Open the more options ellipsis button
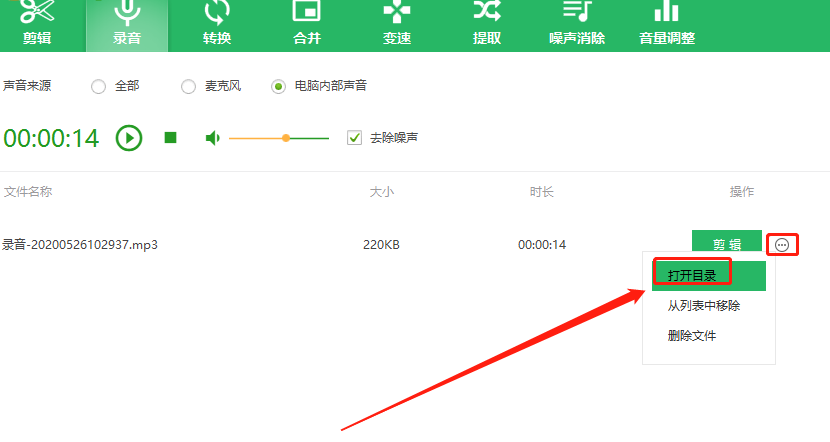 pyautogui.click(x=782, y=245)
